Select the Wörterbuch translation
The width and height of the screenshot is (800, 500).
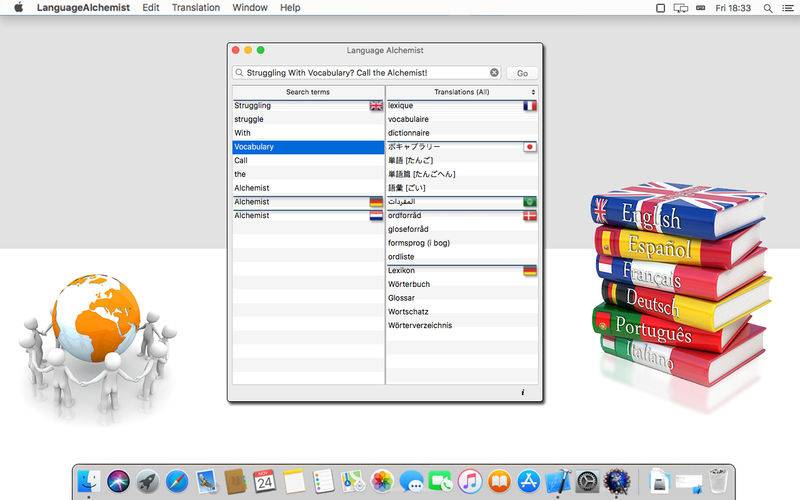point(462,285)
